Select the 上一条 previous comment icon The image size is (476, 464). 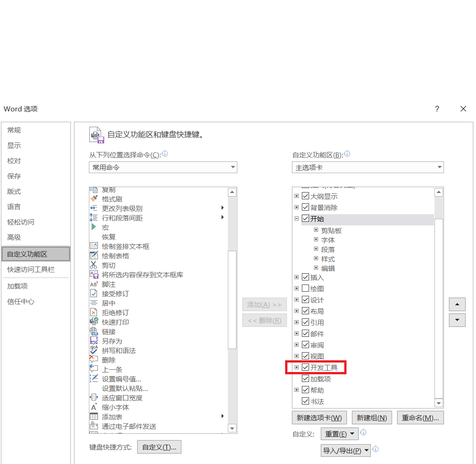[94, 369]
